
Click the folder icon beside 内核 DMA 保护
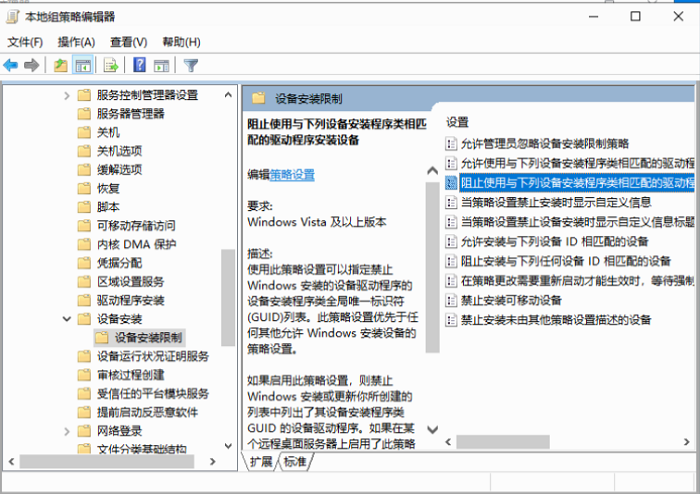(x=85, y=245)
